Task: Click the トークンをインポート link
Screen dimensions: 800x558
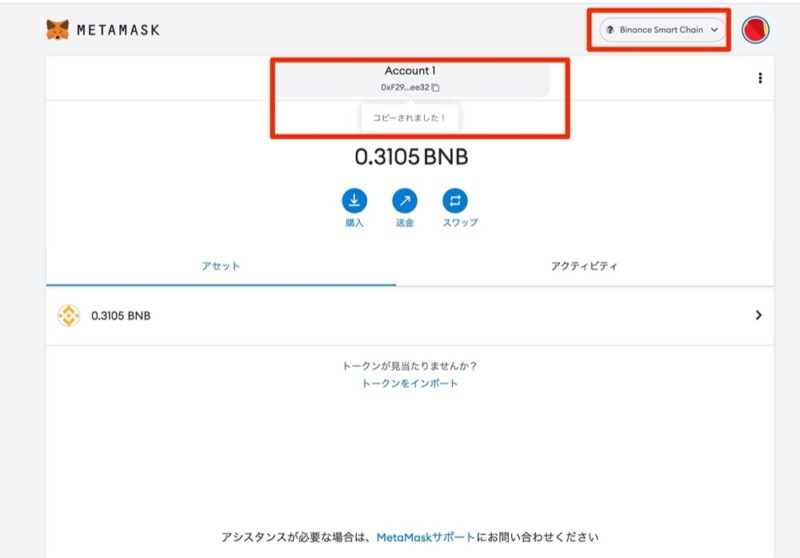Action: 409,383
